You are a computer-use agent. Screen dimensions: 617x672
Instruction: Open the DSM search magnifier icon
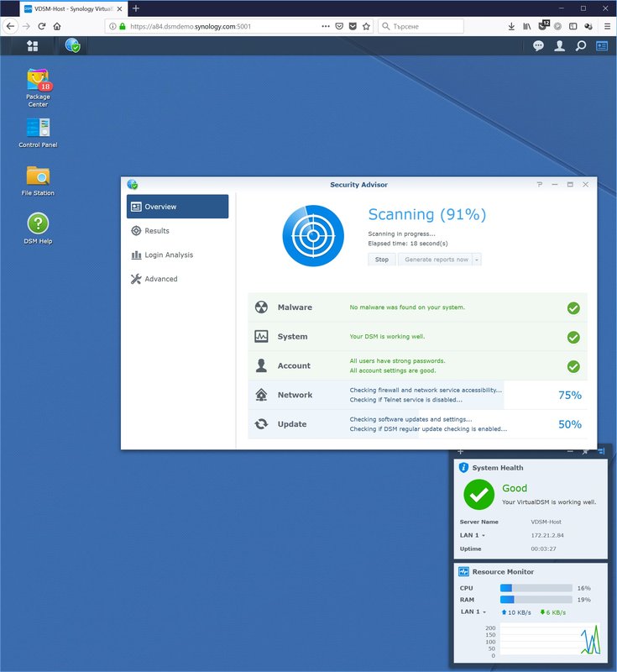pos(581,46)
